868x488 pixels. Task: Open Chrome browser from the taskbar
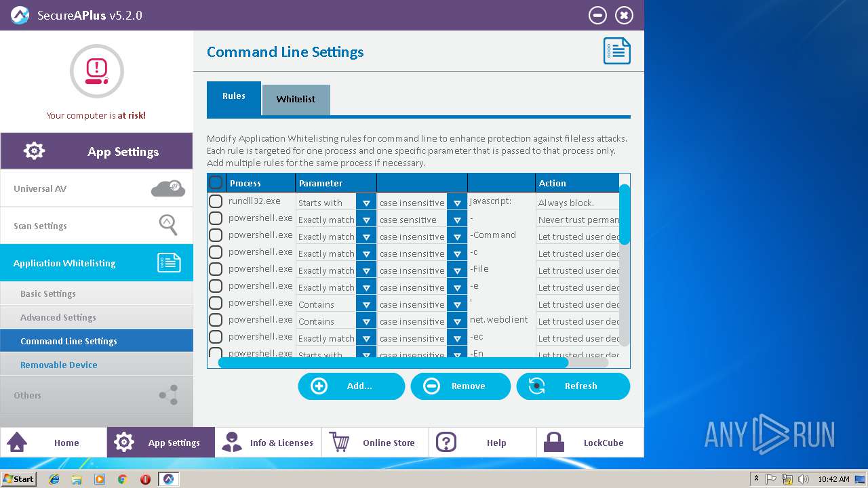123,479
